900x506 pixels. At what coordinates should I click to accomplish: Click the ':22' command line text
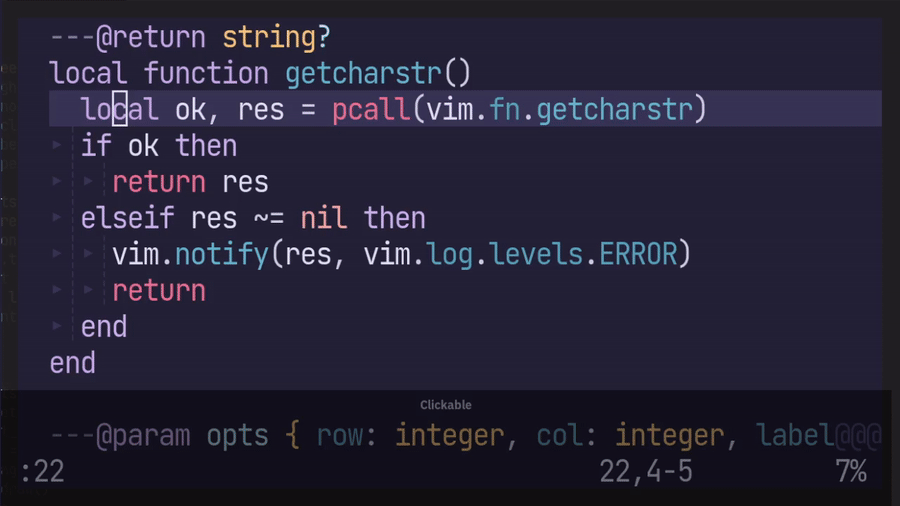[42, 471]
